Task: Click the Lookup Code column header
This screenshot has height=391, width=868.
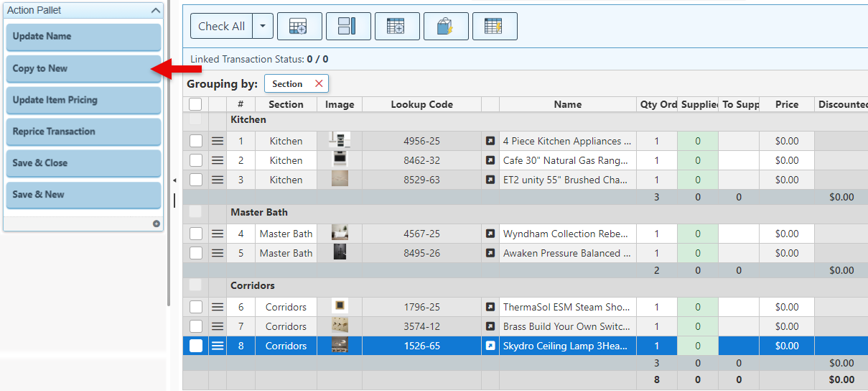Action: (x=421, y=104)
